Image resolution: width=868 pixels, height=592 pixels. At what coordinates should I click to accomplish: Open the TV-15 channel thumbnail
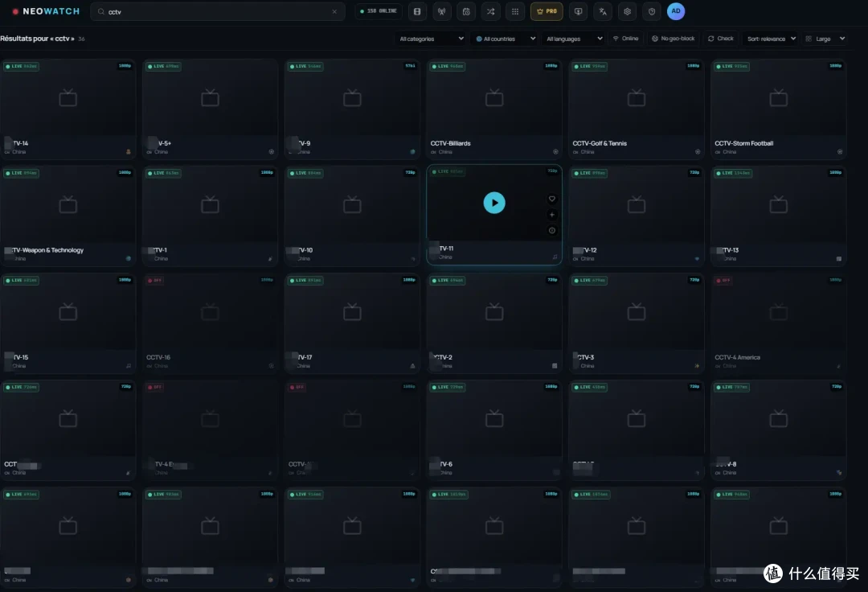pyautogui.click(x=68, y=312)
